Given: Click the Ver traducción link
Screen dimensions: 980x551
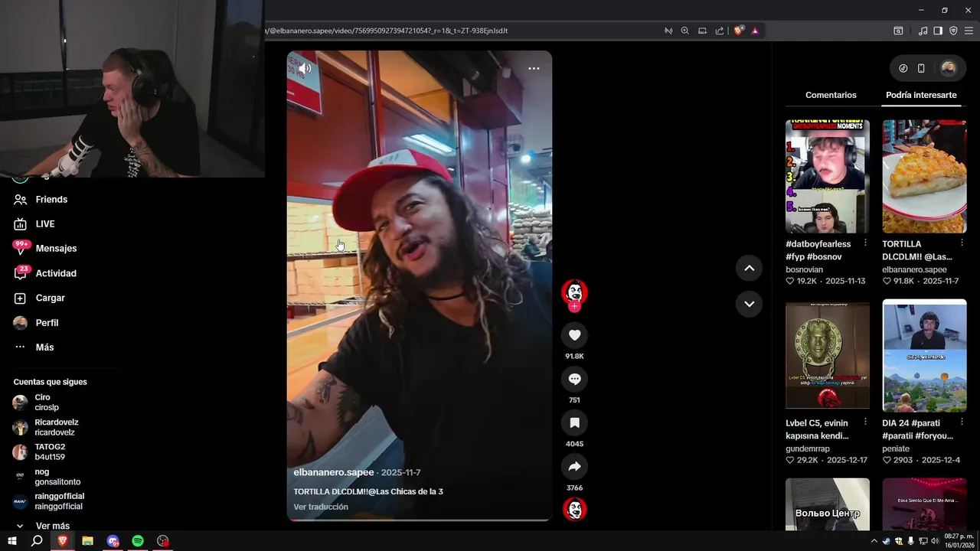Looking at the screenshot, I should click(x=321, y=507).
